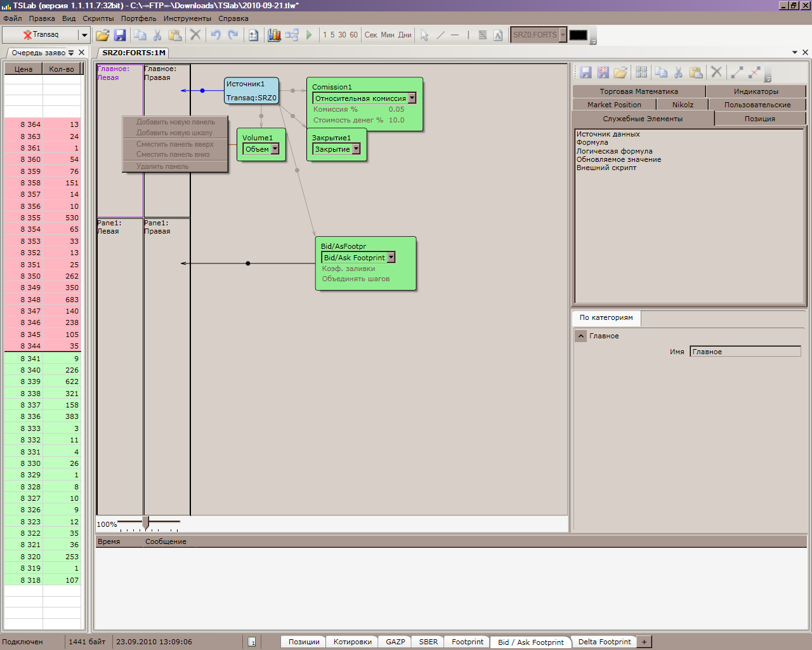Click the black color swatch in toolbar
This screenshot has height=650, width=812.
tap(578, 35)
